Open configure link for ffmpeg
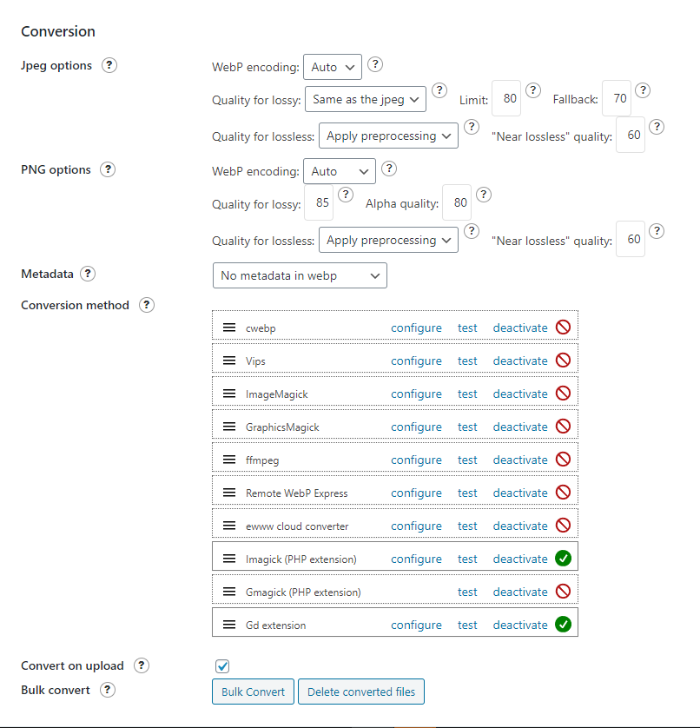The image size is (700, 728). pyautogui.click(x=416, y=460)
